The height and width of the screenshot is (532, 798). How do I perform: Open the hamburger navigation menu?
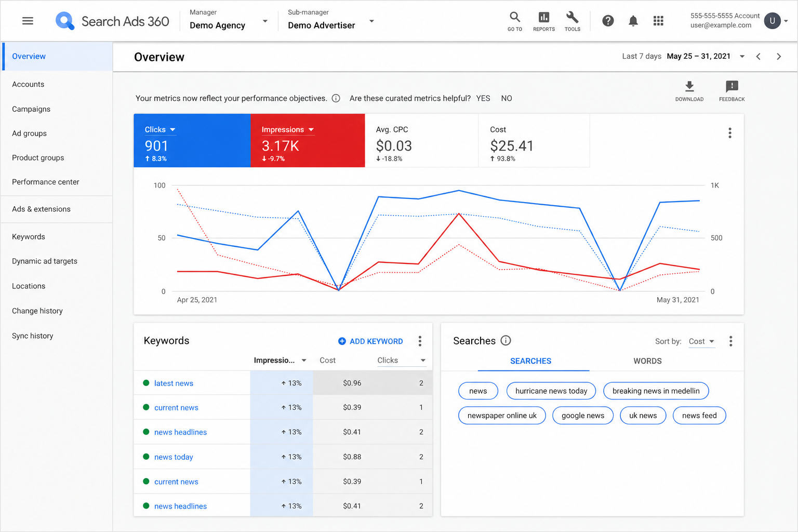tap(28, 21)
